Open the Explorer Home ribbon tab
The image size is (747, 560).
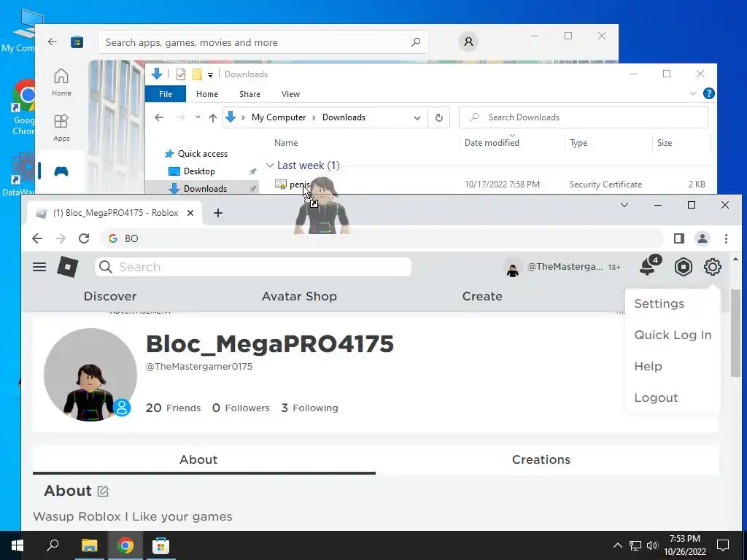206,94
